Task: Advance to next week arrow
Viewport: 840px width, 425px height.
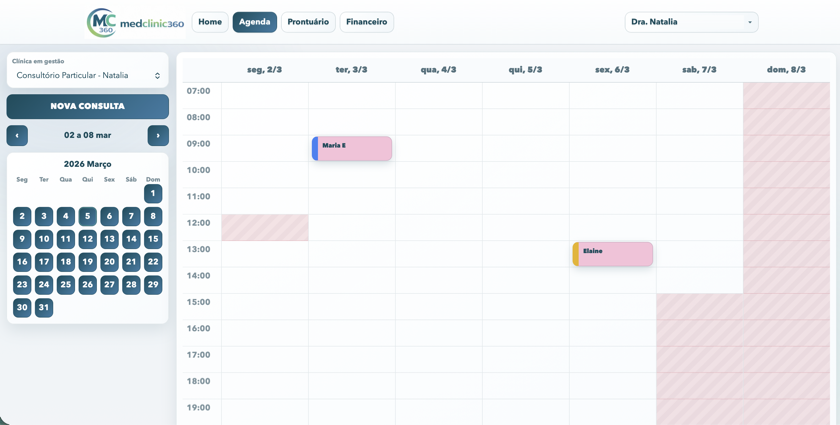Action: coord(158,136)
